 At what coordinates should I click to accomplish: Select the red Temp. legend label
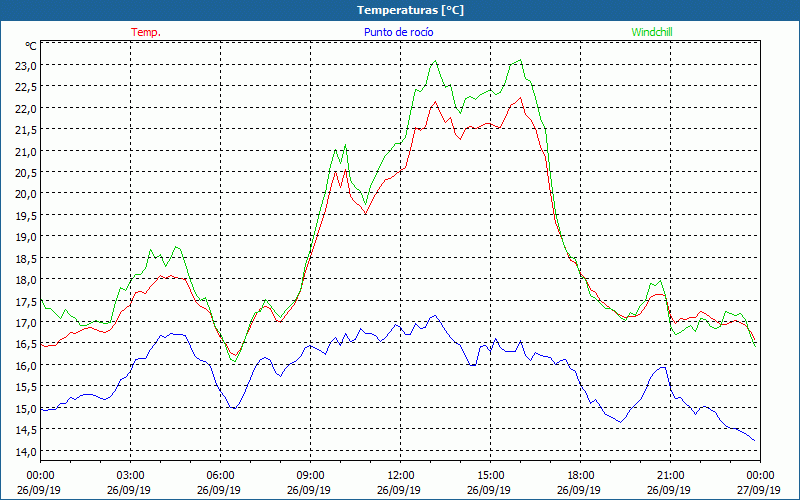click(146, 32)
